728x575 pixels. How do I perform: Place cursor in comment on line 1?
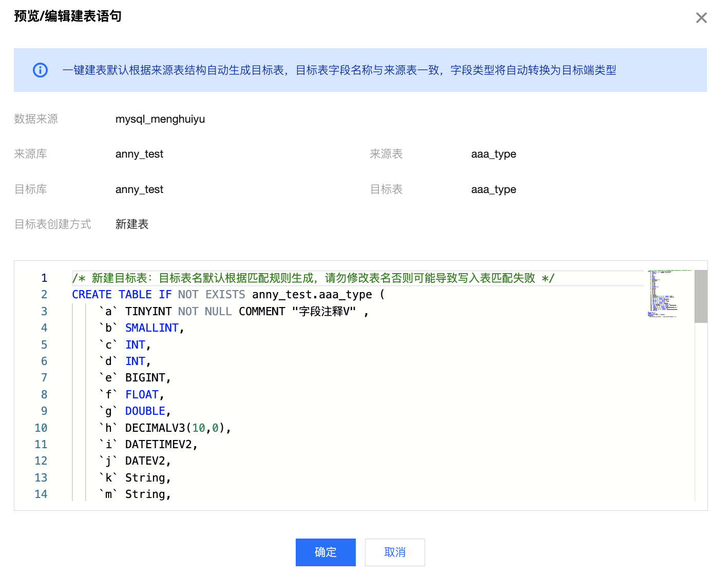pos(313,278)
